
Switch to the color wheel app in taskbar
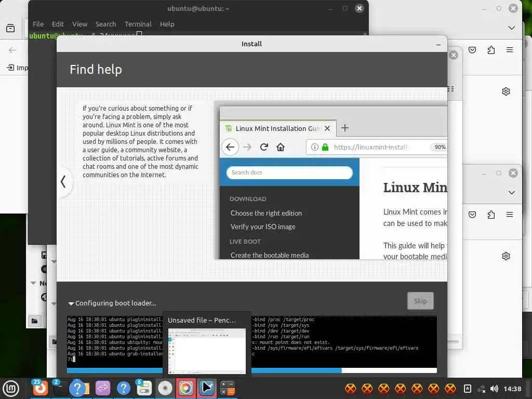coord(186,388)
